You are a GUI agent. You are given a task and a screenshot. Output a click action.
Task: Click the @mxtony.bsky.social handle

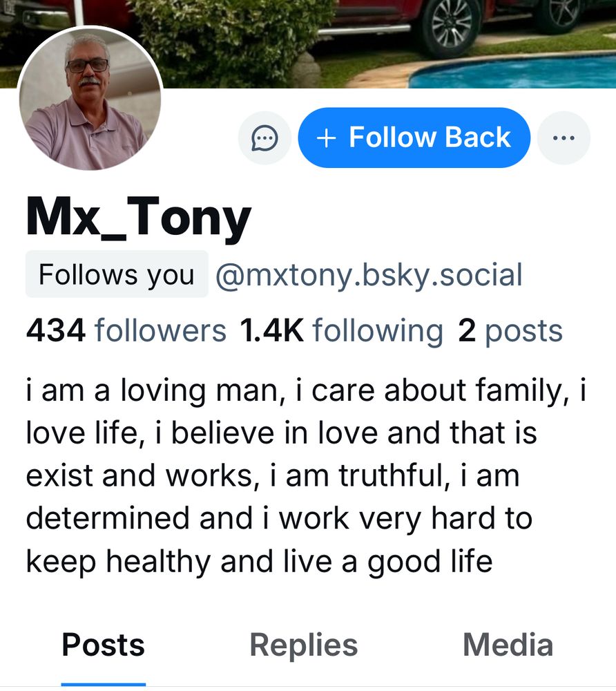click(369, 275)
